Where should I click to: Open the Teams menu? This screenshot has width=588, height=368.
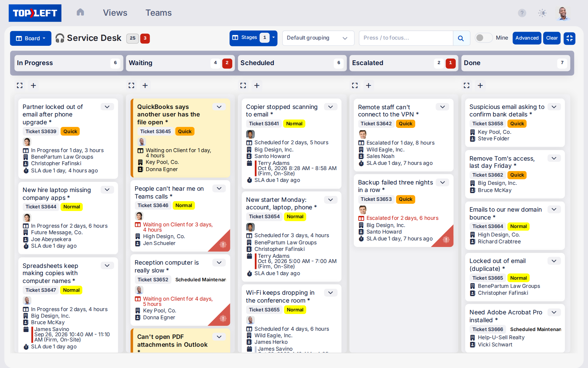[x=158, y=13]
